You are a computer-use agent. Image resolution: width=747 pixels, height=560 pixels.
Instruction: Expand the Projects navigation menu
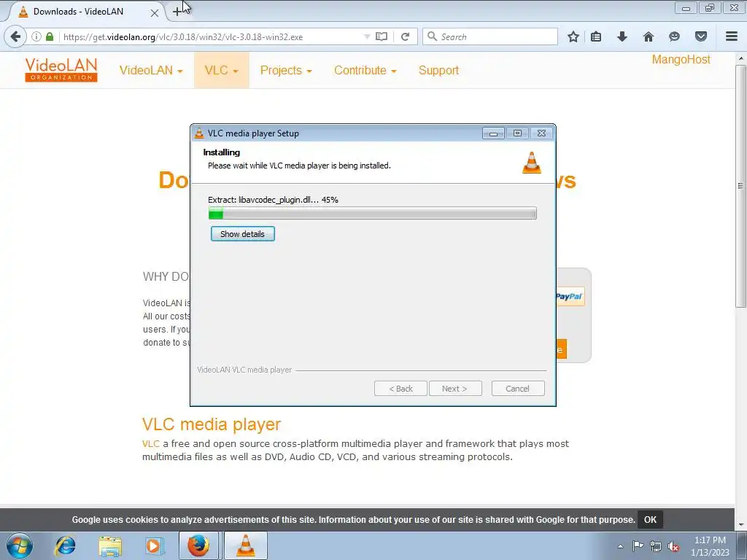point(286,71)
